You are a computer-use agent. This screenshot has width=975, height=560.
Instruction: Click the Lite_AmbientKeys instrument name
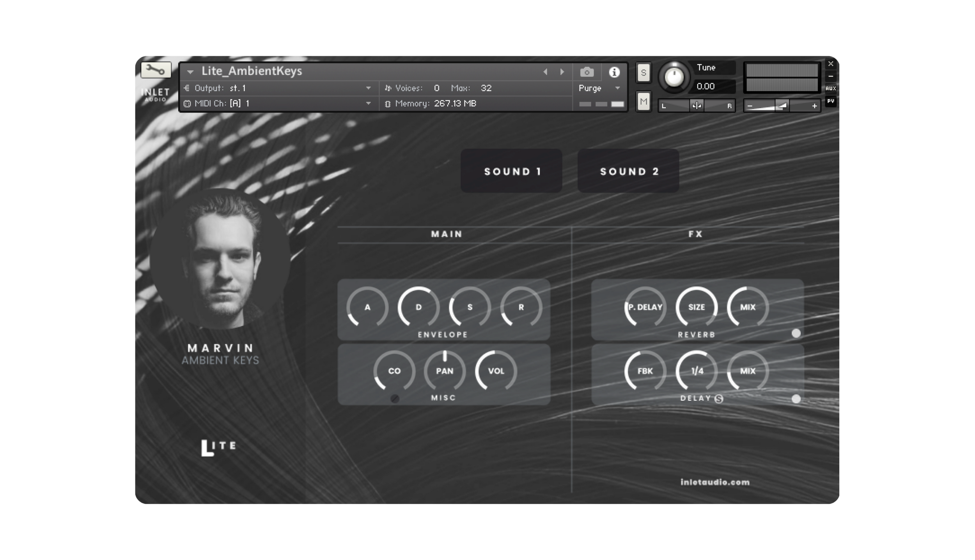click(252, 71)
